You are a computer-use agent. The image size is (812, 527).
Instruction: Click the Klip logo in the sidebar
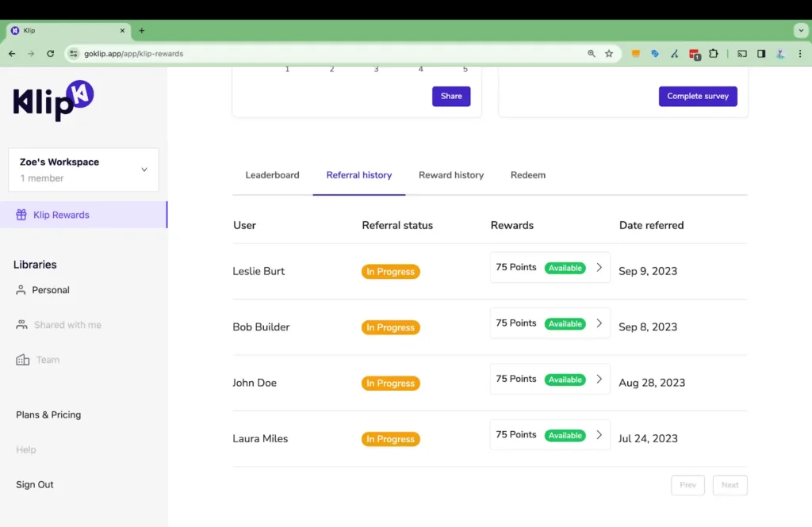pos(53,101)
